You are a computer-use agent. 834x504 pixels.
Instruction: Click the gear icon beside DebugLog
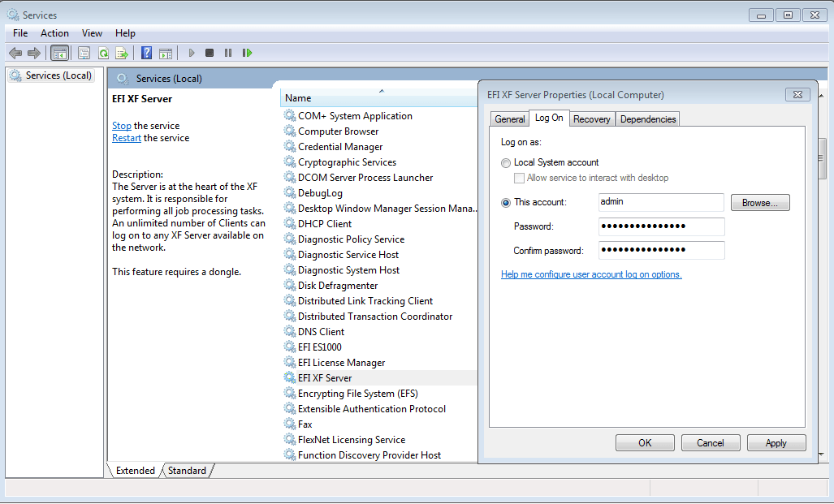pyautogui.click(x=289, y=192)
